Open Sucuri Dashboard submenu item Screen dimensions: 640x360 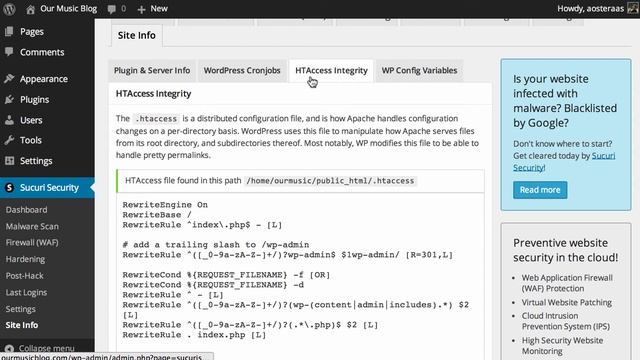click(x=27, y=210)
